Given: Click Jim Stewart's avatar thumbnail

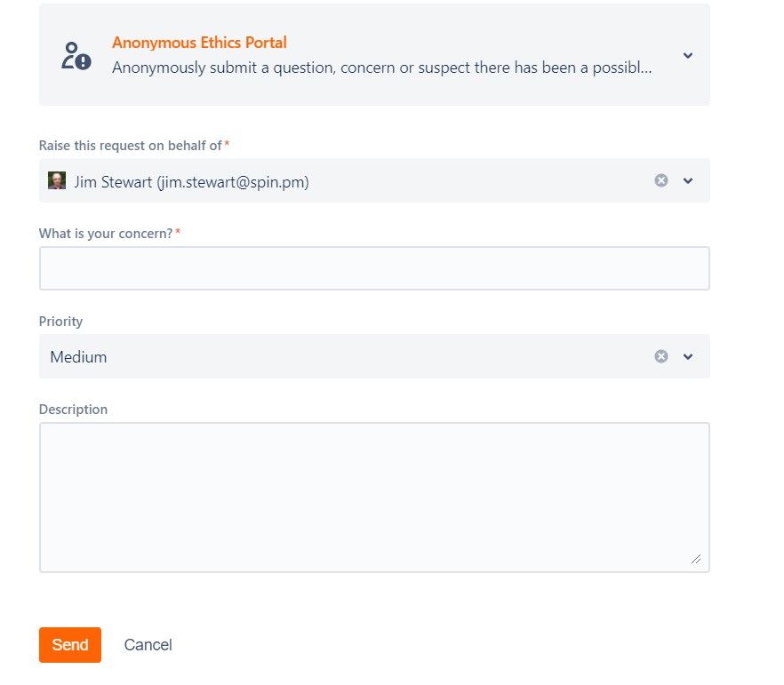Looking at the screenshot, I should [57, 180].
